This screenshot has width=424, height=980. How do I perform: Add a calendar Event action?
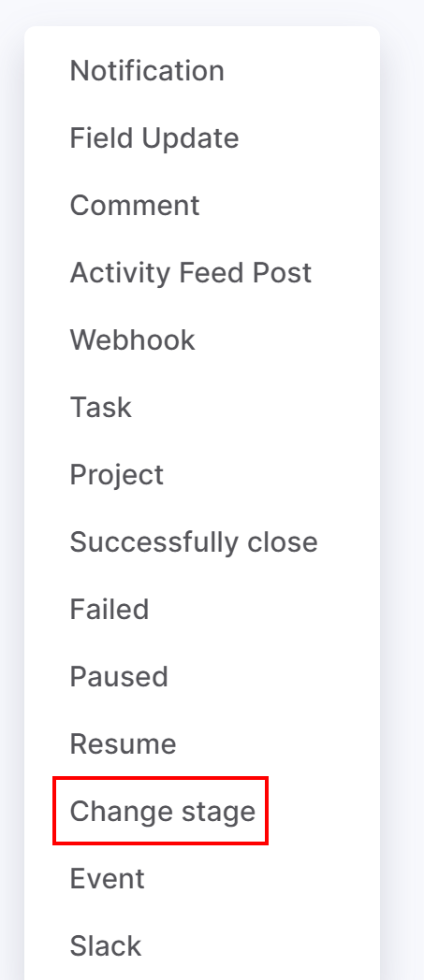click(x=107, y=880)
